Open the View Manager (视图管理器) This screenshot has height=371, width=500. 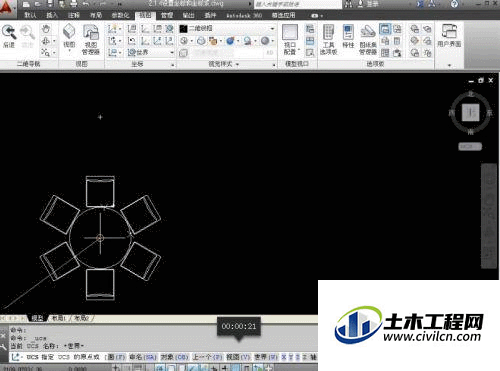point(91,39)
